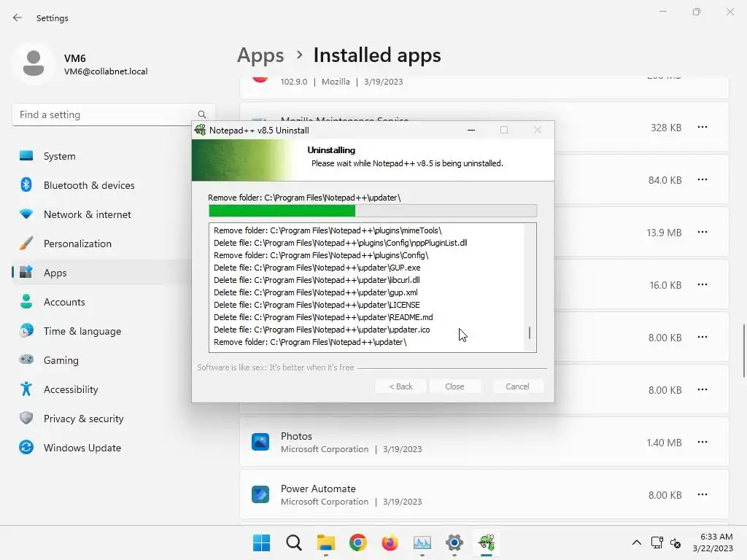Image resolution: width=747 pixels, height=560 pixels.
Task: Select log line deleting gup.xml
Action: point(316,292)
